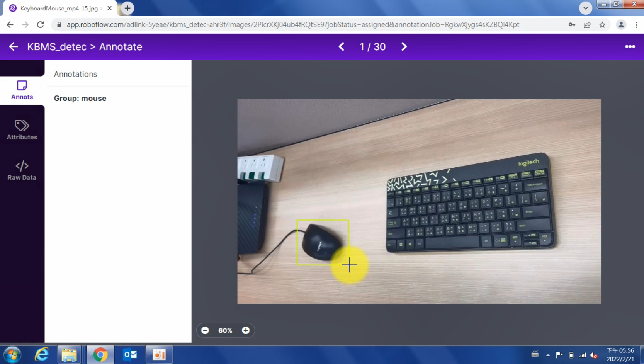Click the browser address bar URL
The image size is (644, 364).
pos(292,25)
